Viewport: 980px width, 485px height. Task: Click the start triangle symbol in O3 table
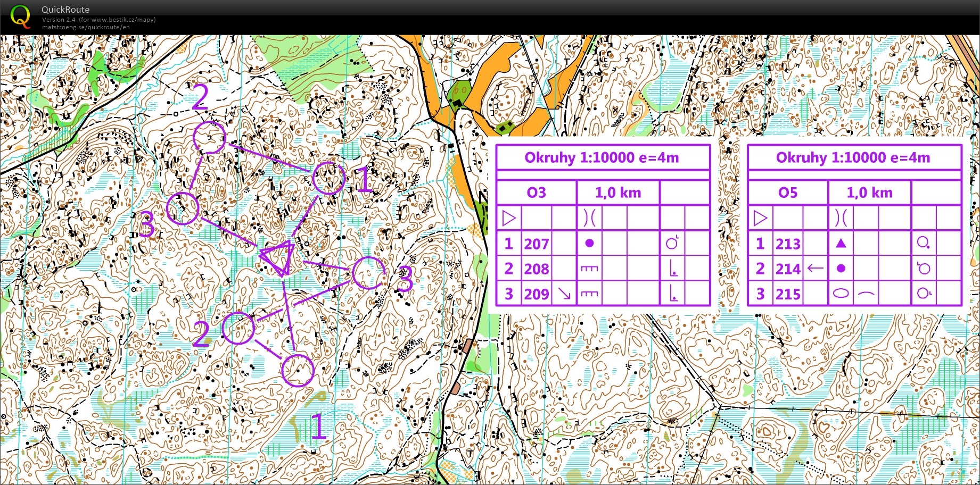[509, 218]
